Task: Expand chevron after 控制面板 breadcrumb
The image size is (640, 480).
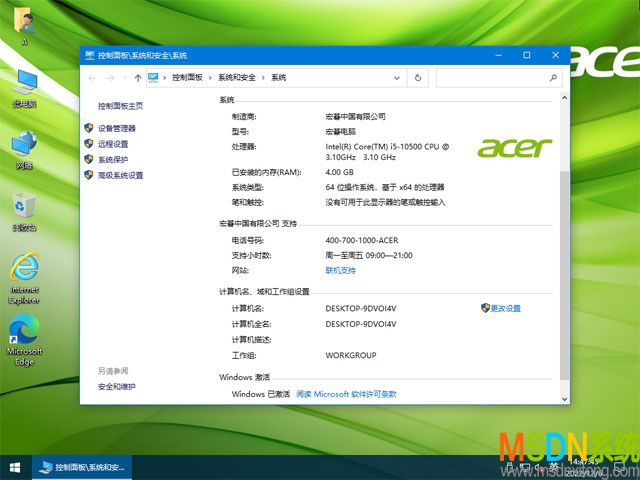Action: 210,78
